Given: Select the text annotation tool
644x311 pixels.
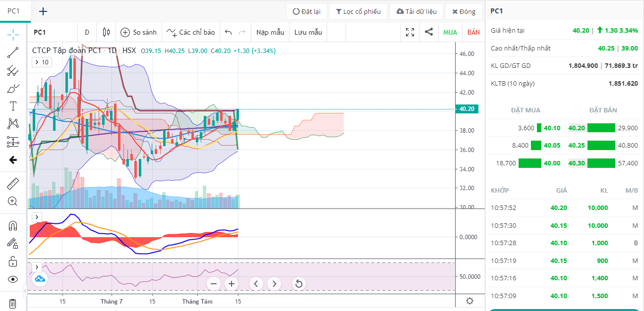Looking at the screenshot, I should (x=13, y=106).
